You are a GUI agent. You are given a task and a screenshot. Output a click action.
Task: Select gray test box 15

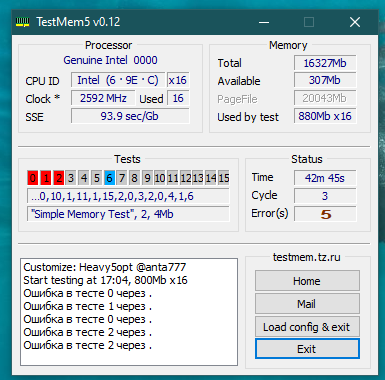point(223,178)
